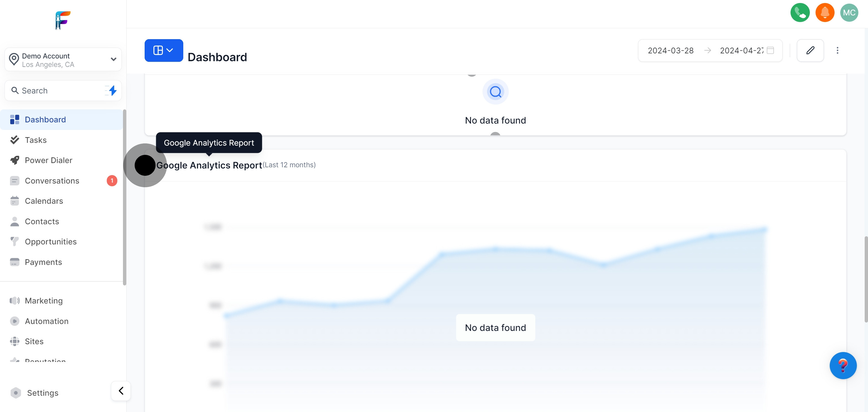Open the Calendars section
This screenshot has height=412, width=868.
[44, 201]
